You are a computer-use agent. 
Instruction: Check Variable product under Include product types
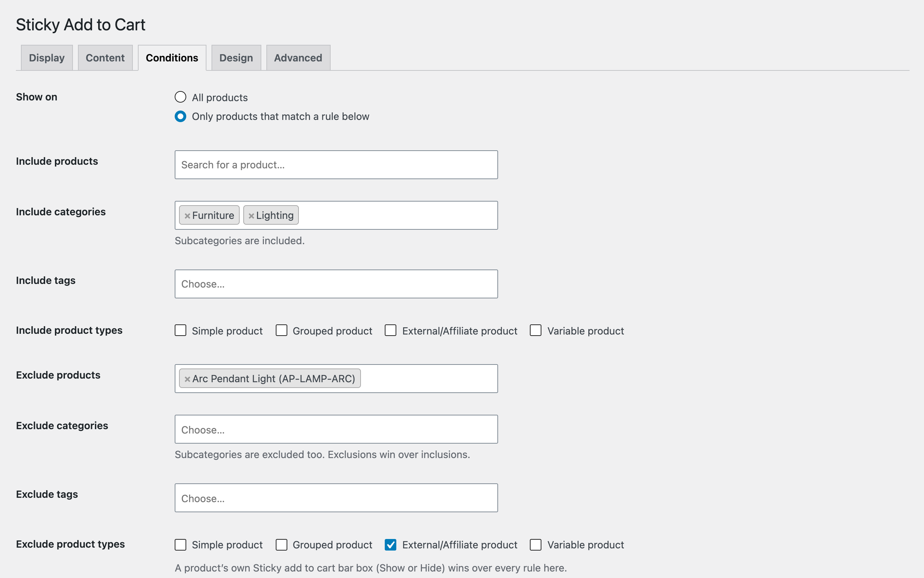535,330
